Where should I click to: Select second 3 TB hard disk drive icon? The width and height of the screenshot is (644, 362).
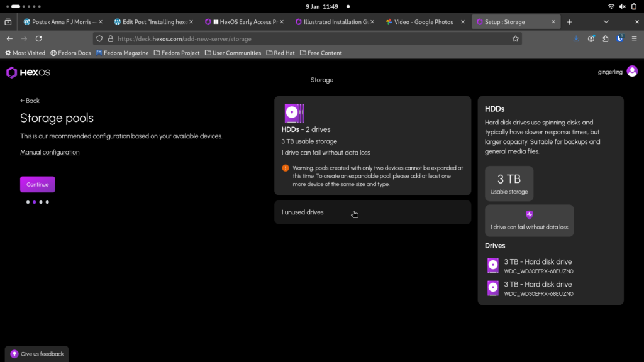[x=493, y=288]
